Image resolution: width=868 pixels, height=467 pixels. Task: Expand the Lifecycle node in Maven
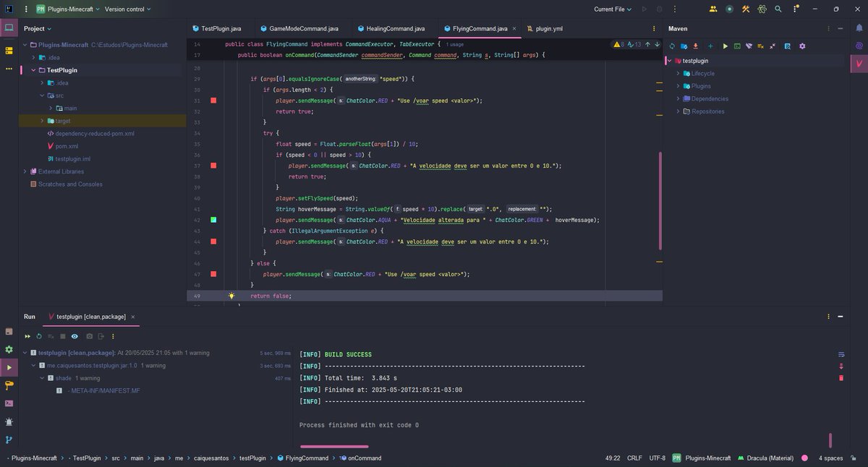point(678,73)
